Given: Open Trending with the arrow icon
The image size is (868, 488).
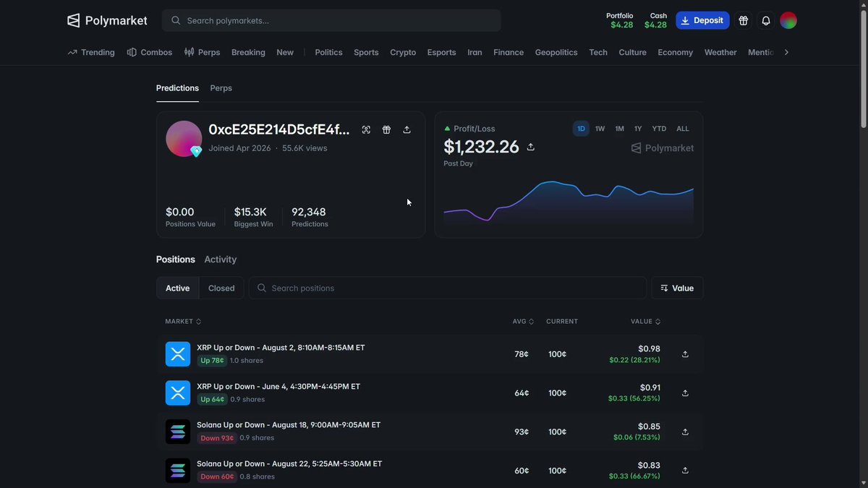Looking at the screenshot, I should click(x=91, y=52).
